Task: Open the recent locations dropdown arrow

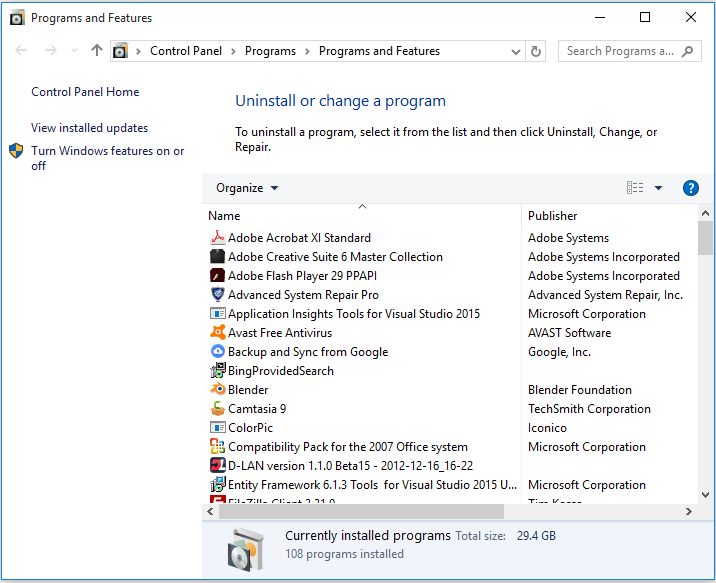Action: [x=74, y=51]
